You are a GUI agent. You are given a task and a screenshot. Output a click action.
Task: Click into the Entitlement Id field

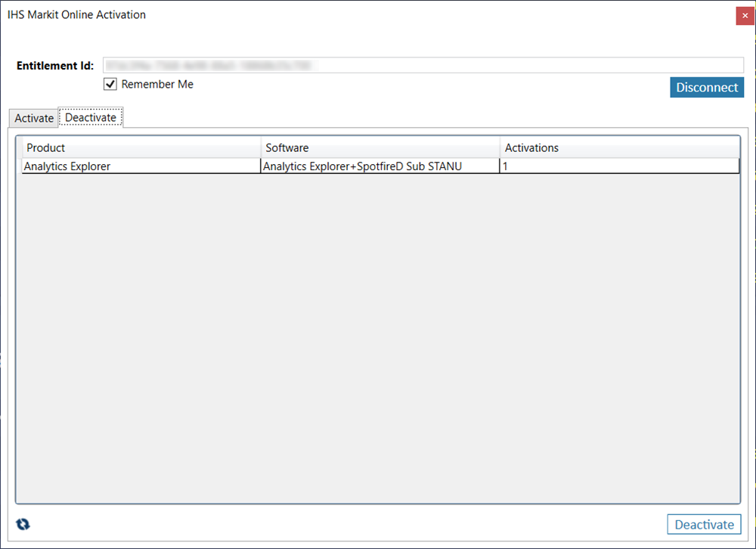423,65
